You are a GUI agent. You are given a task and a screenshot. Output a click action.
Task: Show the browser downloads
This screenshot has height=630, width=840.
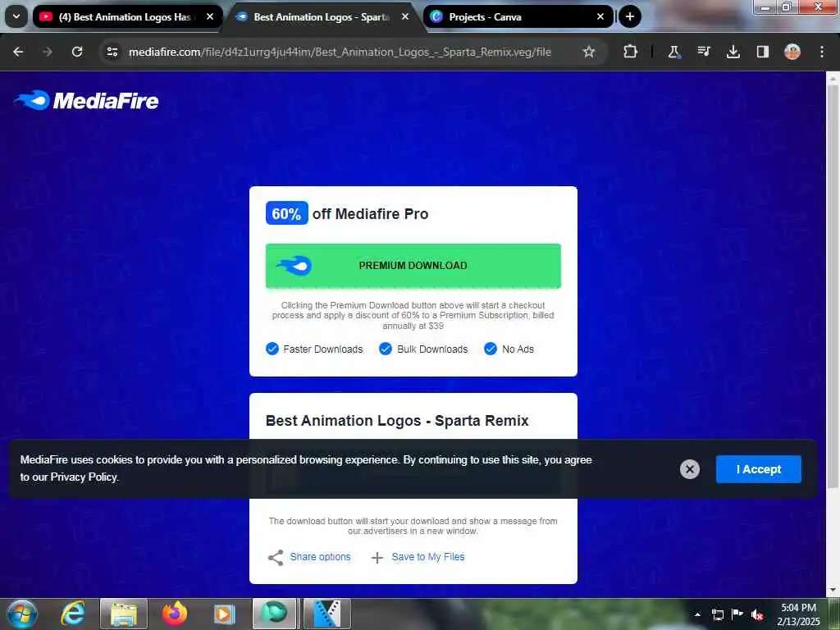[733, 52]
